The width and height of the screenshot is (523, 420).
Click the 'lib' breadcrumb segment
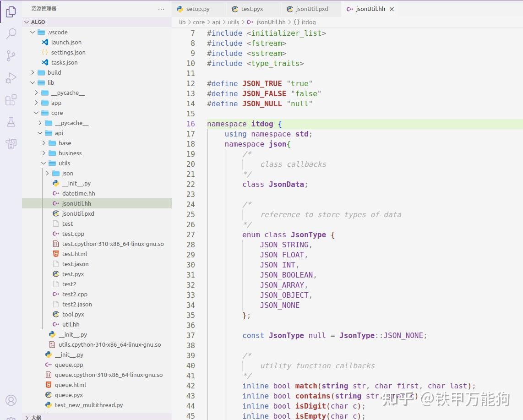pyautogui.click(x=182, y=22)
